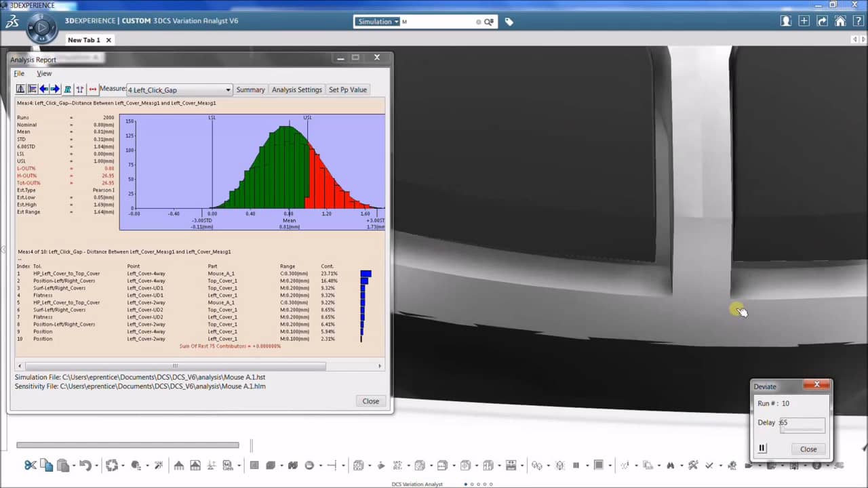Click the Analysis Settings button

click(x=296, y=89)
